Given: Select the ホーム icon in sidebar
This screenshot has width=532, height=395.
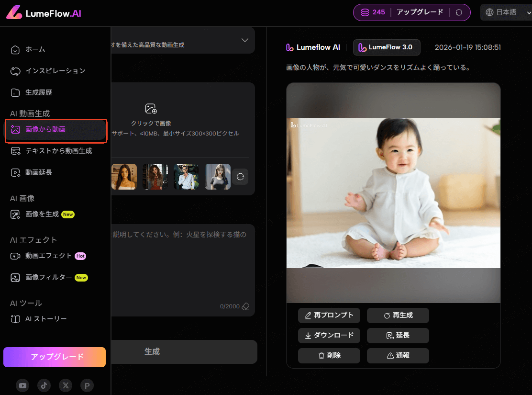Looking at the screenshot, I should pos(15,48).
